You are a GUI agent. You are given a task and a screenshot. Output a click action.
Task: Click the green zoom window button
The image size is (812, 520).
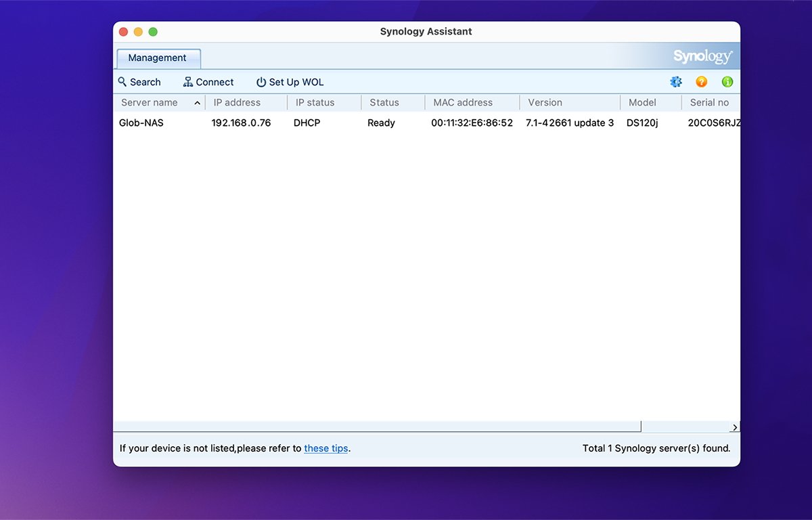(x=153, y=32)
